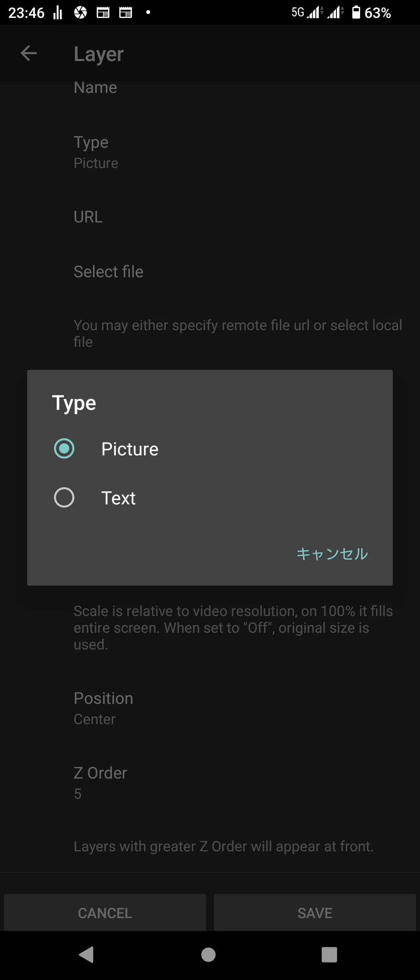Select the Text radio button
The height and width of the screenshot is (980, 420).
coord(64,498)
